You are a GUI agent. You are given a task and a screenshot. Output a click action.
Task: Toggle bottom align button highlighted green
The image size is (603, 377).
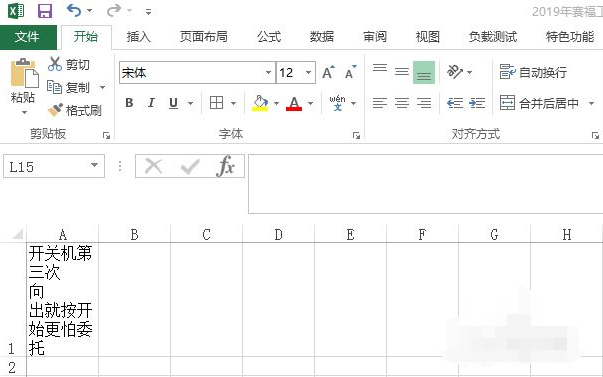(424, 72)
